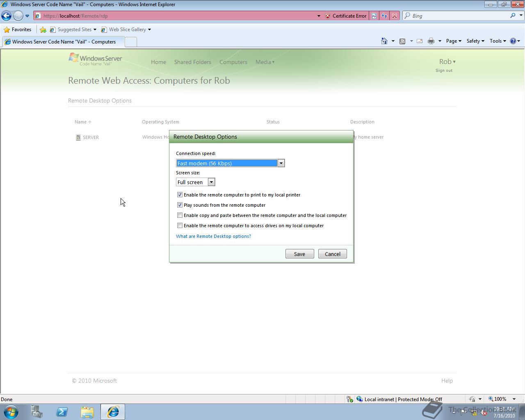Click the SERVER computer icon
Screen dimensions: 525x420
click(78, 137)
